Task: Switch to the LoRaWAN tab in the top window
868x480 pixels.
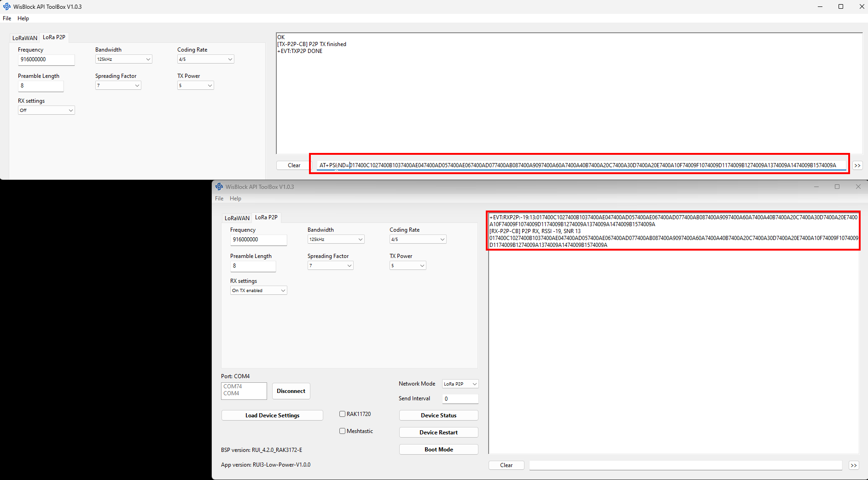Action: 25,38
